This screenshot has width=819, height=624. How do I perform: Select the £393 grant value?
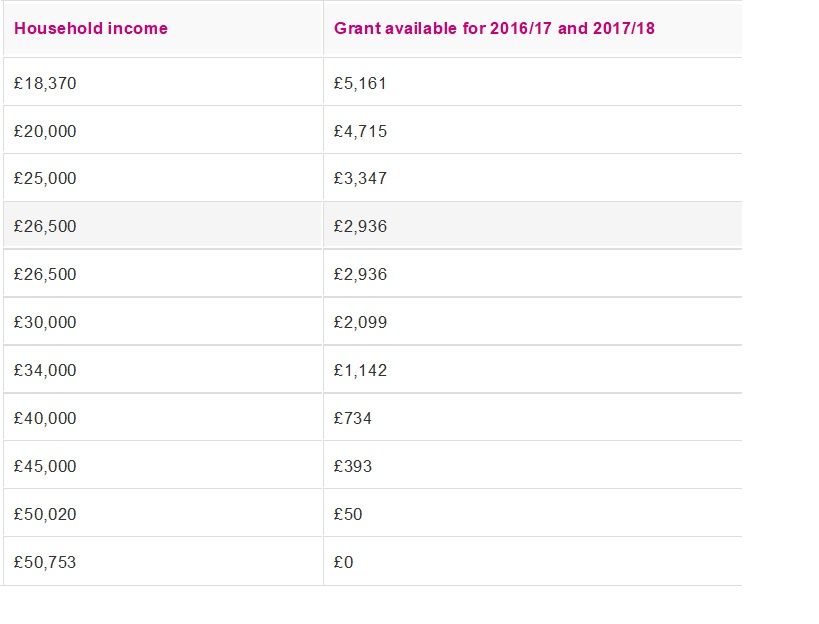click(x=353, y=466)
